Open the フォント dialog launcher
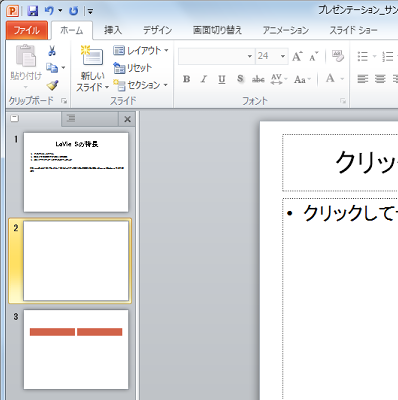This screenshot has width=398, height=400. point(343,101)
